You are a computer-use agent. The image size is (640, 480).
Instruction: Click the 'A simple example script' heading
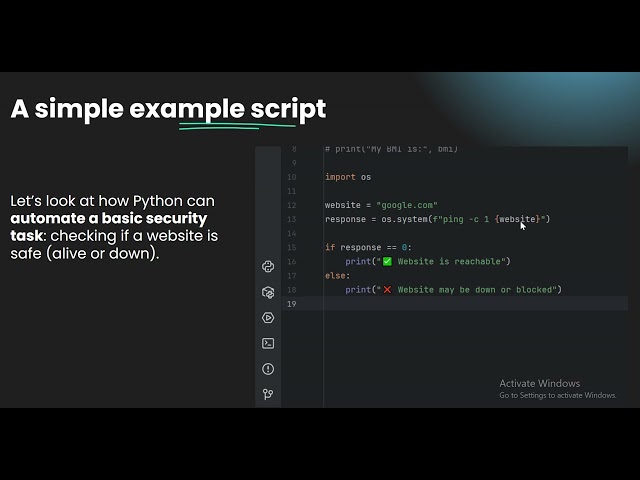168,109
